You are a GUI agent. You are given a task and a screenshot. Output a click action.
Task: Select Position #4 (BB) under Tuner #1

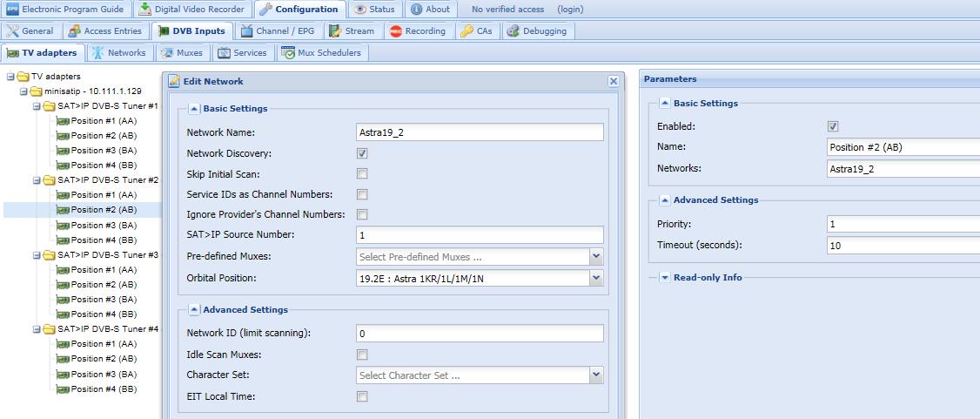[x=104, y=166]
